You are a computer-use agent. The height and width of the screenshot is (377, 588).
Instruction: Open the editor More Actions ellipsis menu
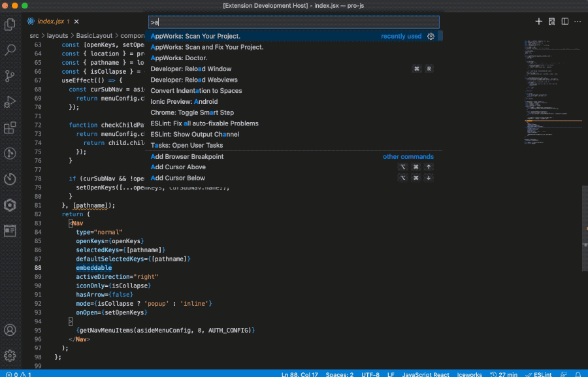pyautogui.click(x=578, y=22)
